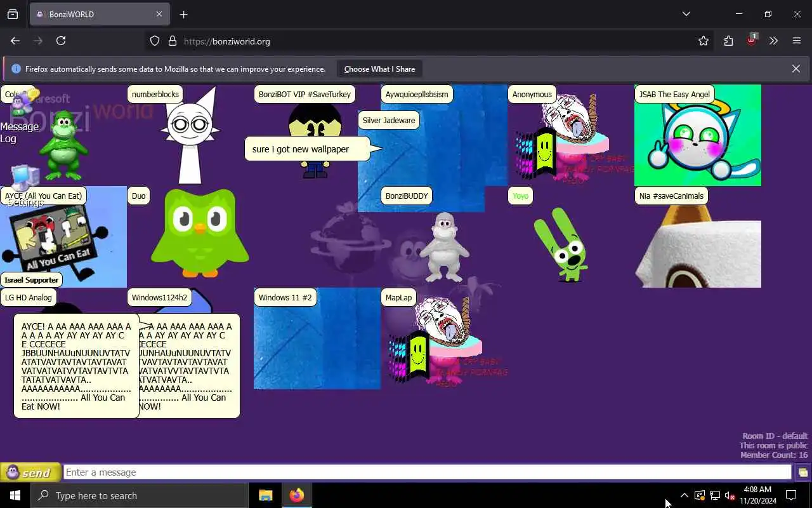812x508 pixels.
Task: Click Nia's white avatar image
Action: click(698, 246)
